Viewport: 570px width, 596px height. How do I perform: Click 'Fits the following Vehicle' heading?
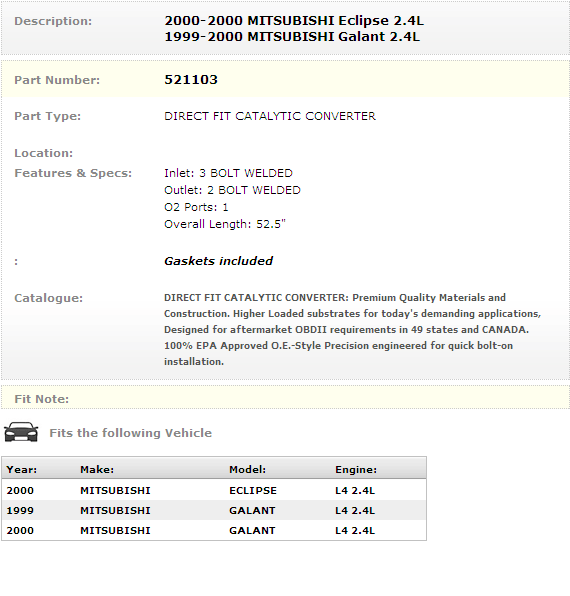coord(130,433)
